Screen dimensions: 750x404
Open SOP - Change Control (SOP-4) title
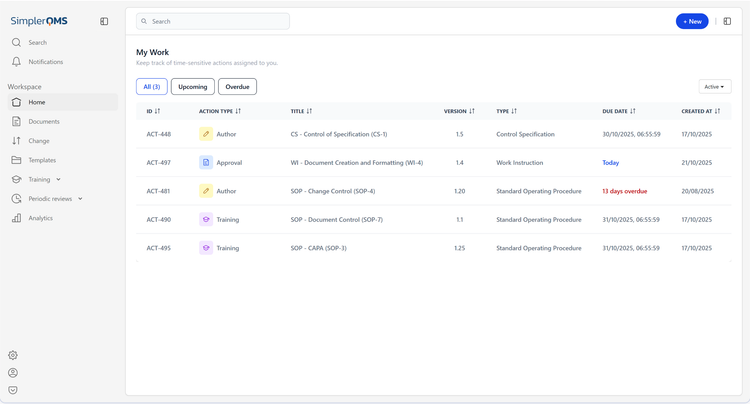[333, 191]
